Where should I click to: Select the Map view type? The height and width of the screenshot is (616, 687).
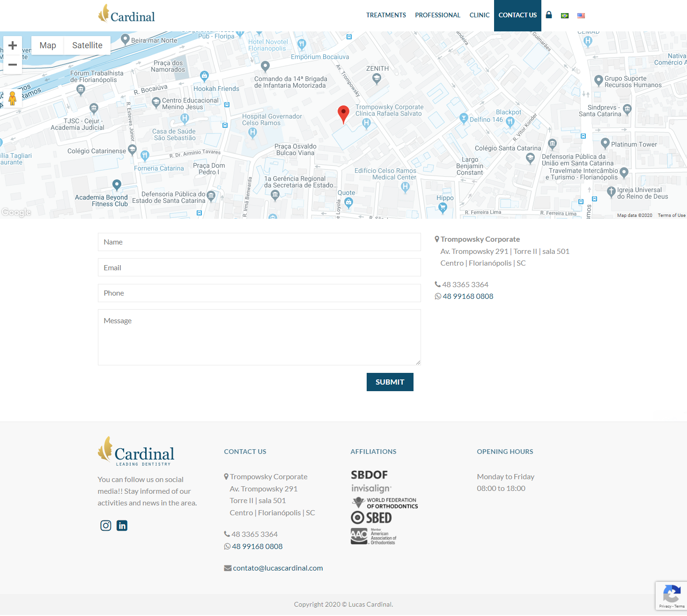tap(48, 45)
